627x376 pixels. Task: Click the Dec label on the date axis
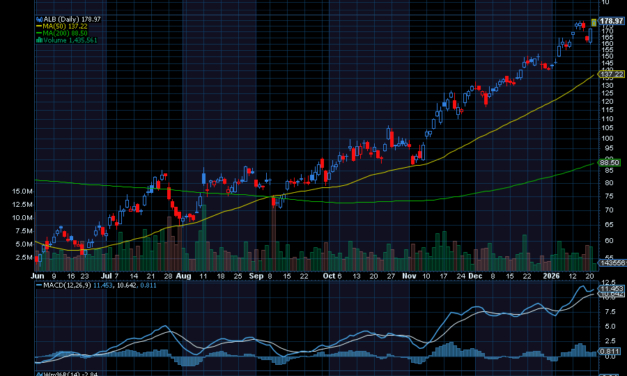click(475, 276)
